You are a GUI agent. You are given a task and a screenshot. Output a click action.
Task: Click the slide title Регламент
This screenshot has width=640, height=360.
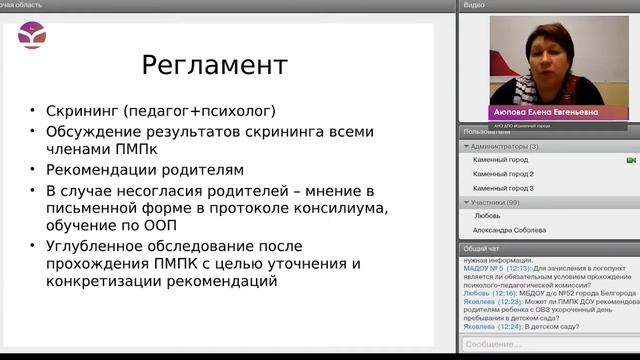pyautogui.click(x=215, y=65)
